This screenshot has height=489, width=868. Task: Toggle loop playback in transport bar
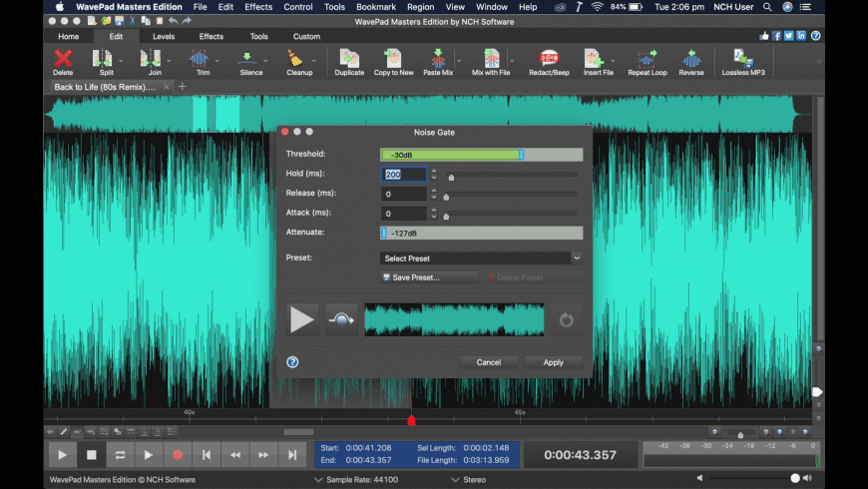(120, 455)
